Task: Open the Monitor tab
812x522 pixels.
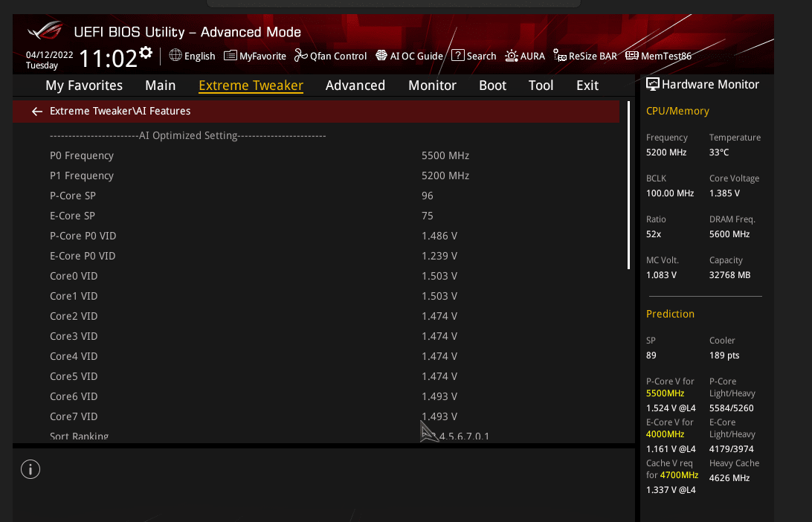Action: pos(433,86)
